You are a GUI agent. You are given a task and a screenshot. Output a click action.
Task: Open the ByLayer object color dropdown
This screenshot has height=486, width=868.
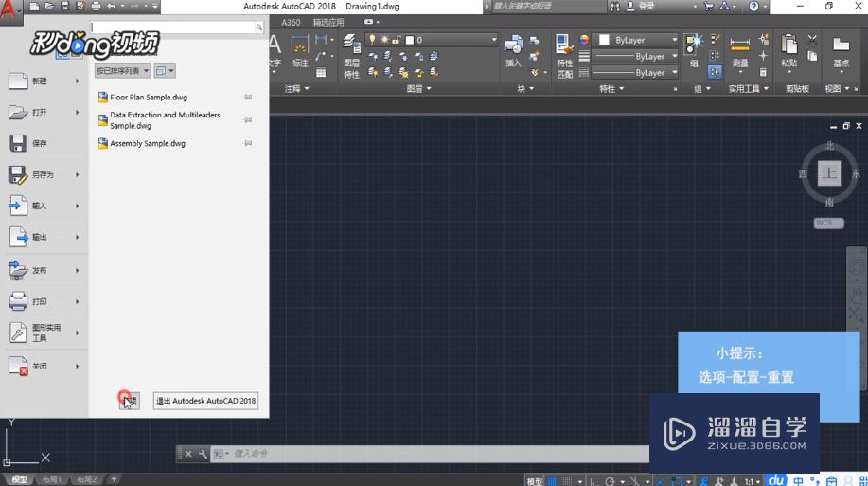635,40
